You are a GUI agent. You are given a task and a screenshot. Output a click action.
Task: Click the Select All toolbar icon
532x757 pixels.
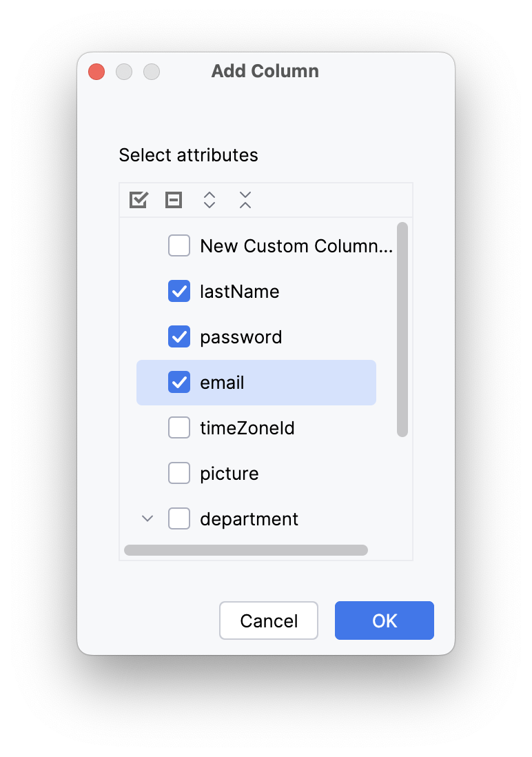click(138, 199)
